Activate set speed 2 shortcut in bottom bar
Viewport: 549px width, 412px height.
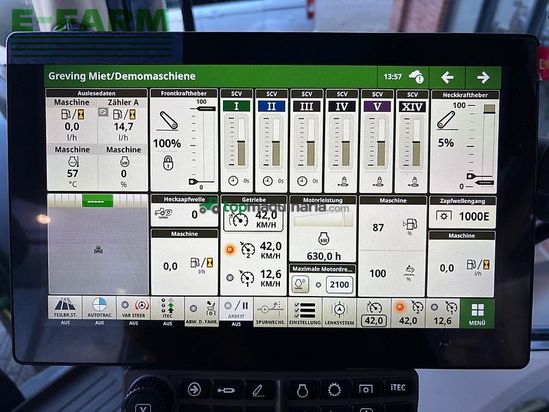tap(408, 313)
